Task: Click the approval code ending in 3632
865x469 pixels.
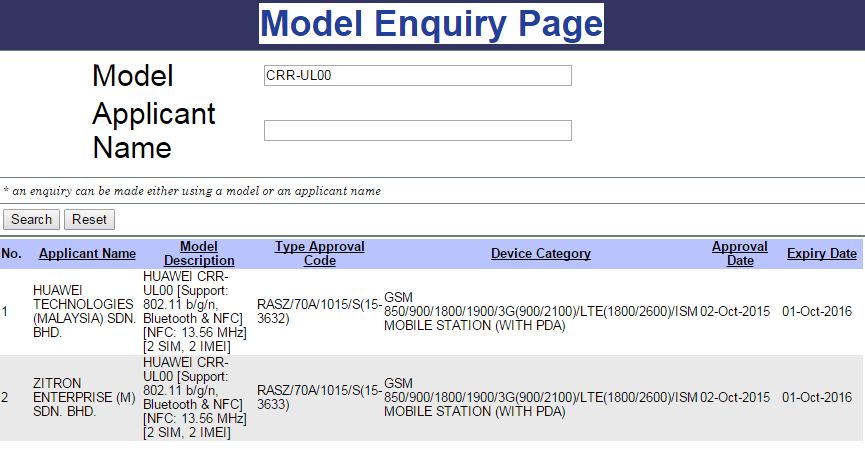Action: click(319, 311)
